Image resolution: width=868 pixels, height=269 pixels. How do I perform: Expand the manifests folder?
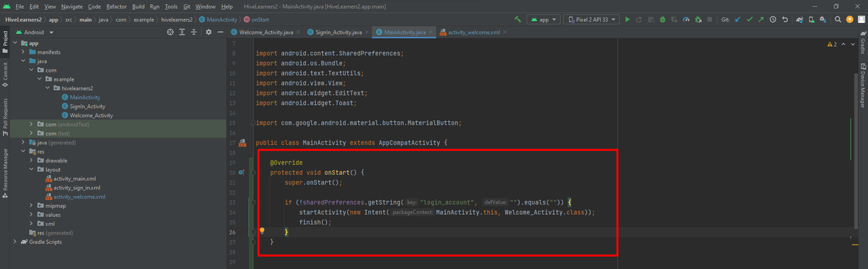coord(23,52)
